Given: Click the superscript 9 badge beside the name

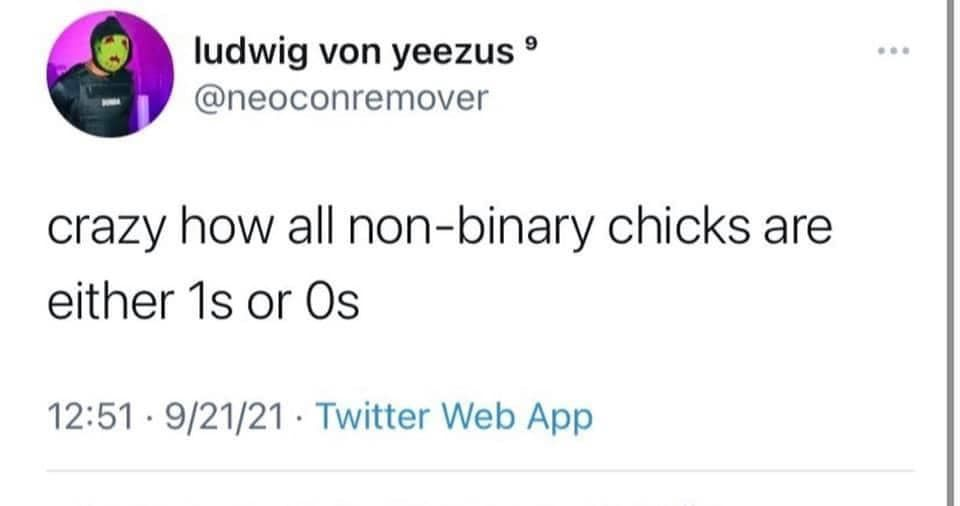Looking at the screenshot, I should 531,44.
